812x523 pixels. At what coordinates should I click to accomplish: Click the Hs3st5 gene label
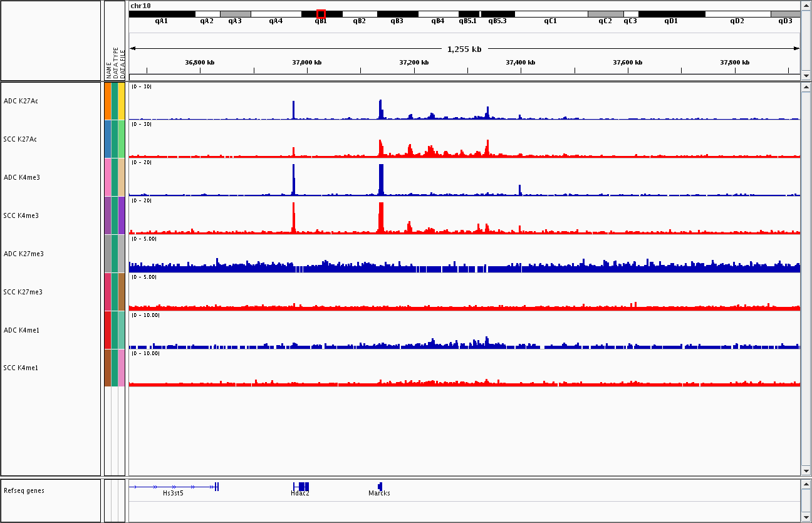point(173,493)
